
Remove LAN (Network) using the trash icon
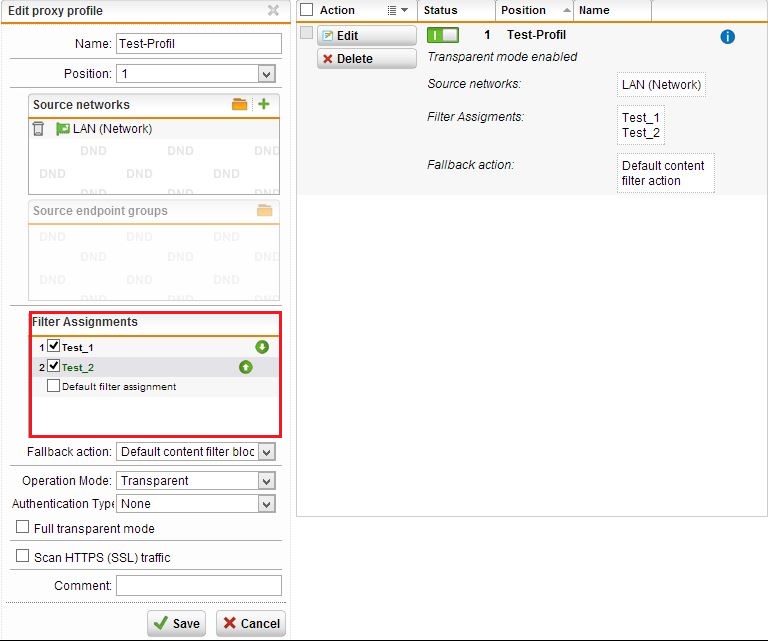pos(38,129)
